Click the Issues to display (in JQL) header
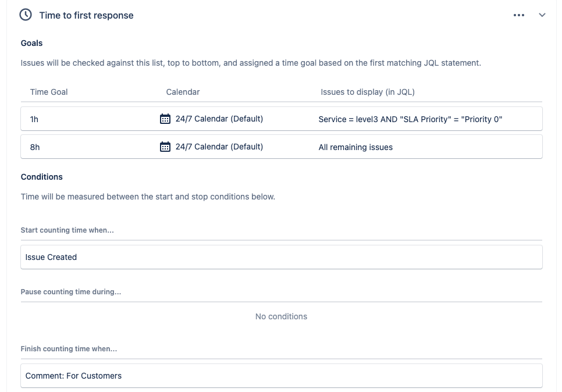 (x=367, y=92)
